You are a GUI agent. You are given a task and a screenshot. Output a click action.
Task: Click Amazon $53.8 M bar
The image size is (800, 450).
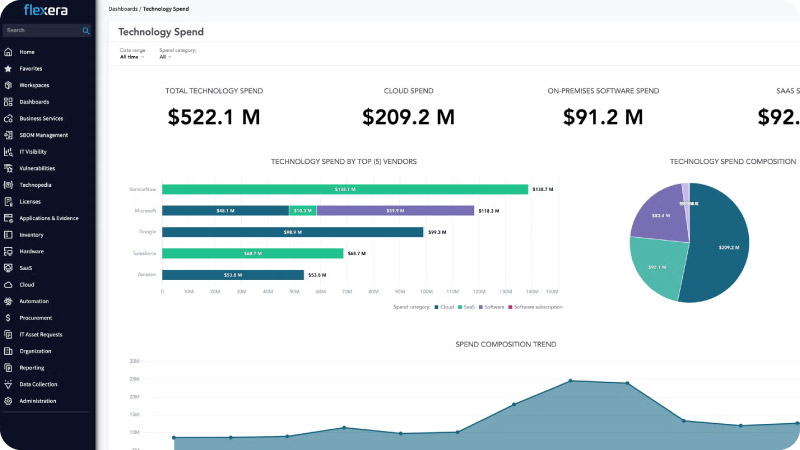[x=233, y=275]
